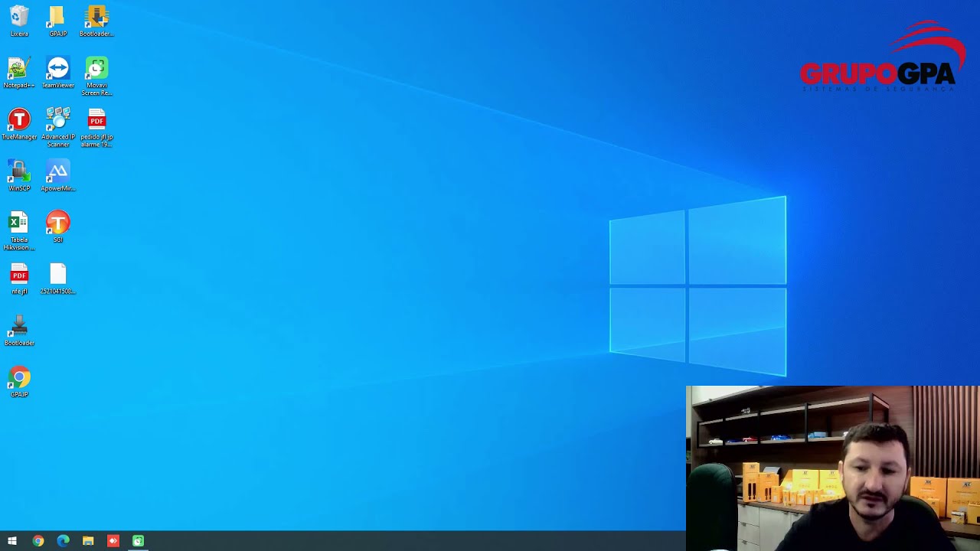Image resolution: width=980 pixels, height=551 pixels.
Task: Launch Microsoft Edge from the taskbar
Action: (63, 541)
